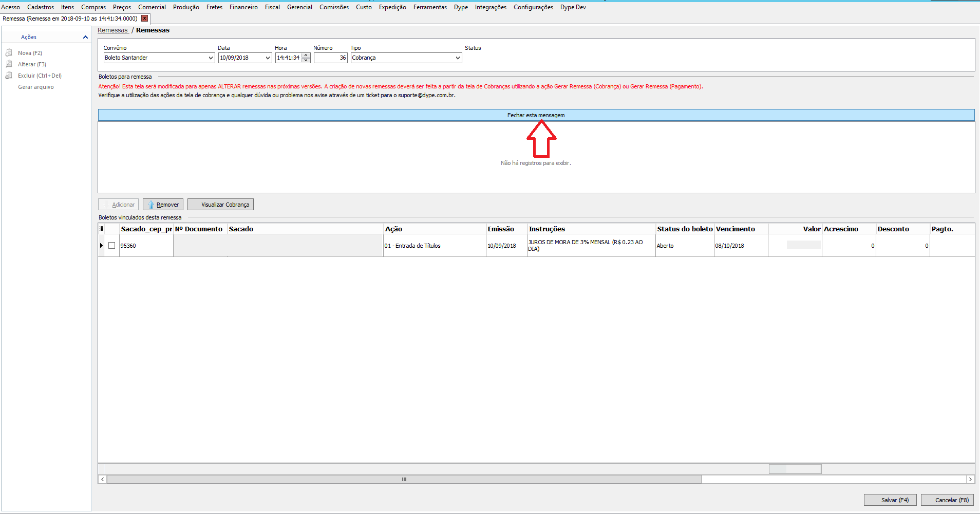The height and width of the screenshot is (514, 980).
Task: Sort by the Instruções column header
Action: click(591, 229)
